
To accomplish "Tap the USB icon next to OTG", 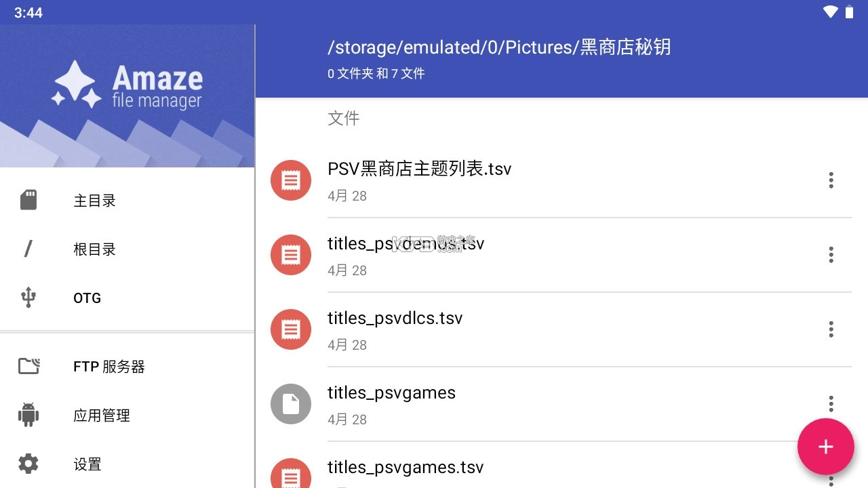I will (x=28, y=298).
